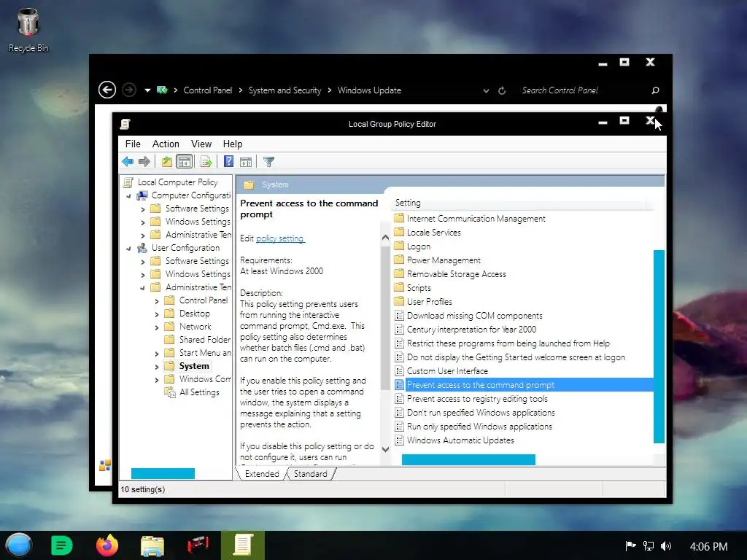Click the Group Policy Editor taskbar button
The image size is (747, 560).
pos(242,545)
